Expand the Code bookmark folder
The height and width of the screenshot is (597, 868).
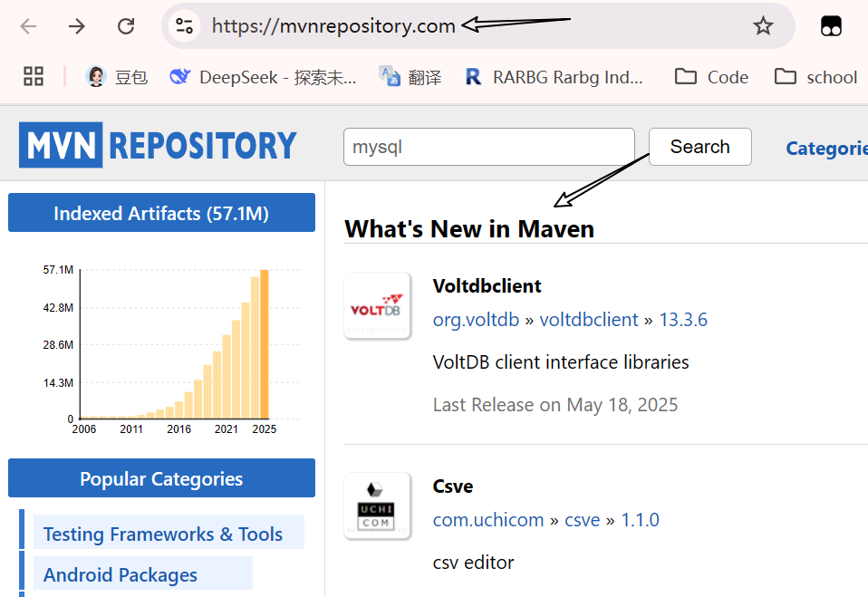click(712, 77)
